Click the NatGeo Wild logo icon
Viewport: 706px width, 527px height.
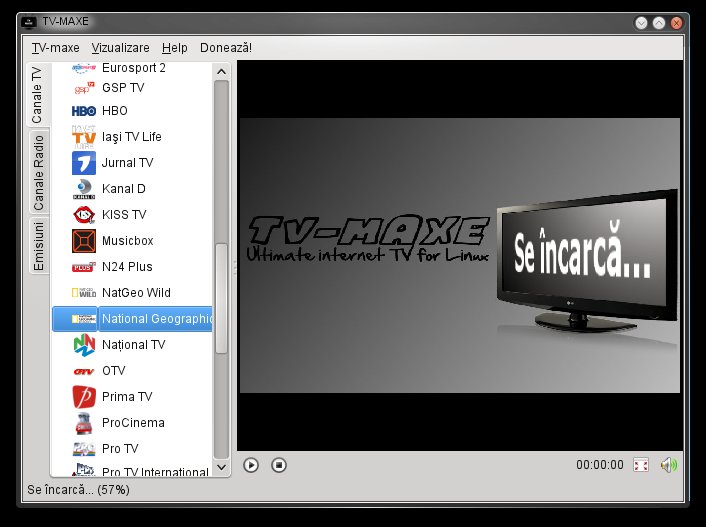tap(84, 293)
